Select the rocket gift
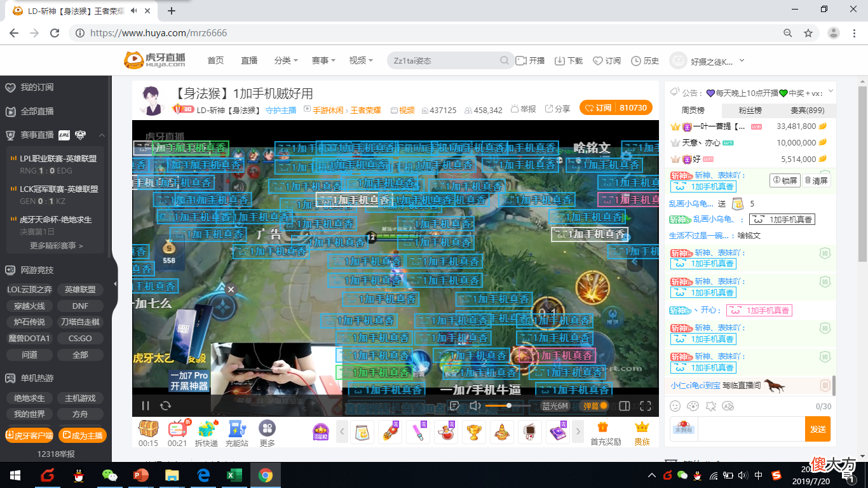This screenshot has width=868, height=488. click(x=390, y=432)
